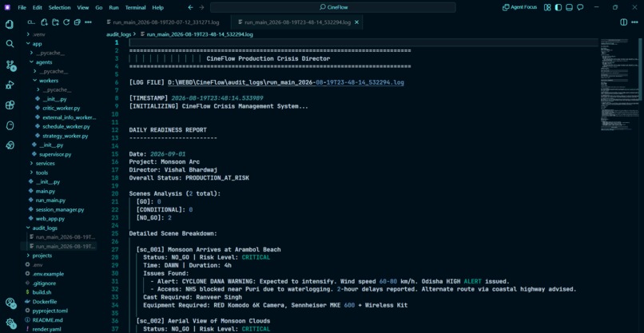Open README.md in explorer
Image resolution: width=644 pixels, height=333 pixels.
(47, 320)
